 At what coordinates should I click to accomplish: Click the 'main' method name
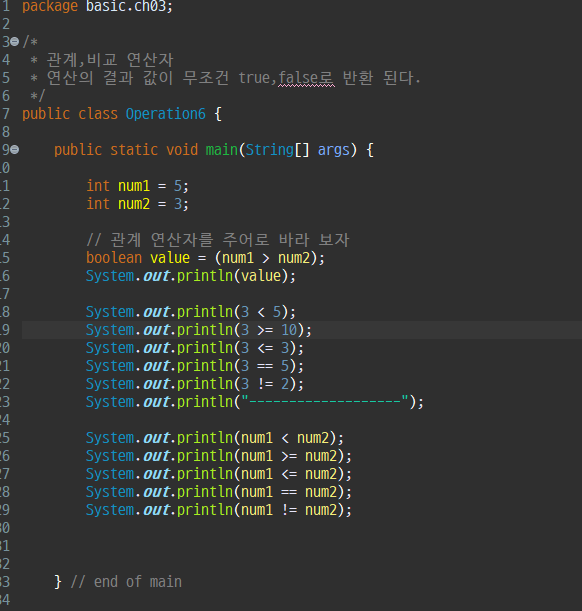pyautogui.click(x=222, y=150)
